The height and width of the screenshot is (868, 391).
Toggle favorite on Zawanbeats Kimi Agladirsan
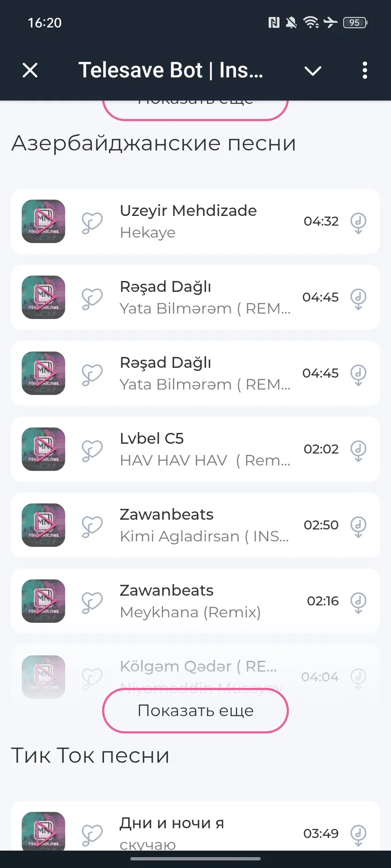[92, 526]
